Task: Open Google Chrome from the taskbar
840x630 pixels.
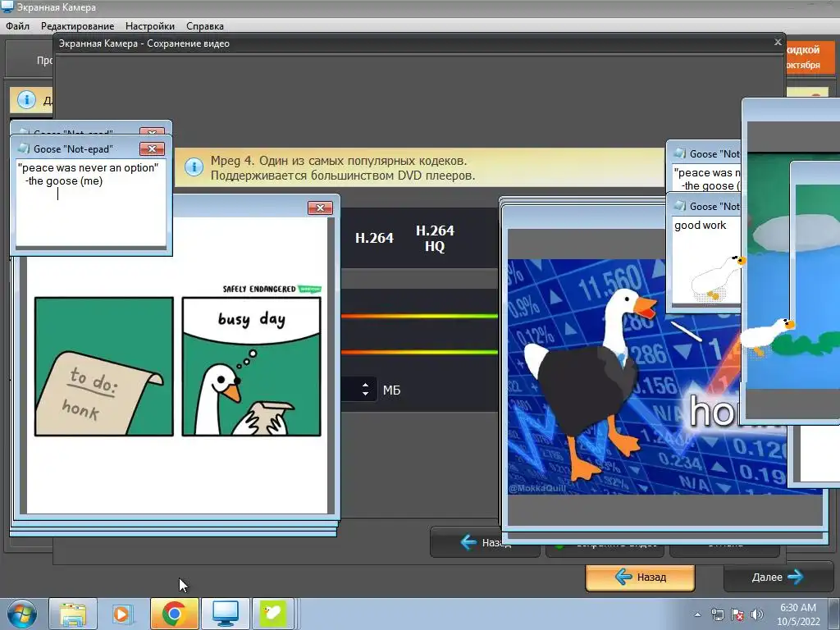Action: point(174,614)
